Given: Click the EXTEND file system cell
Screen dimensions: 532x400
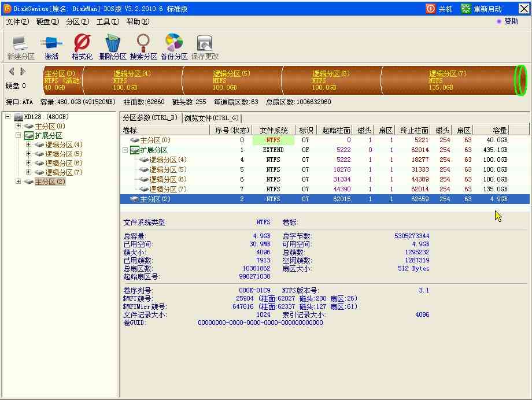Looking at the screenshot, I should tap(273, 150).
